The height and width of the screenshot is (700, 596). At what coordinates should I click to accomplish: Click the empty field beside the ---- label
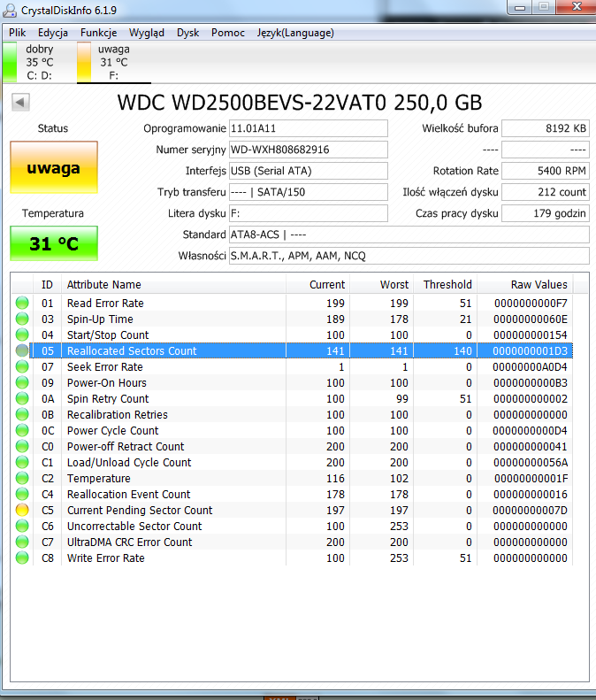coord(545,150)
